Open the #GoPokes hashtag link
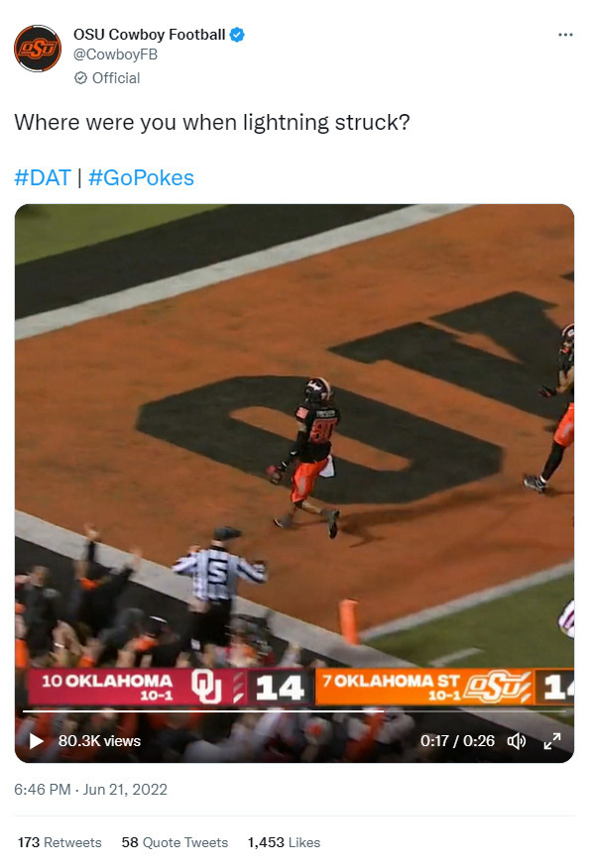 (x=141, y=177)
